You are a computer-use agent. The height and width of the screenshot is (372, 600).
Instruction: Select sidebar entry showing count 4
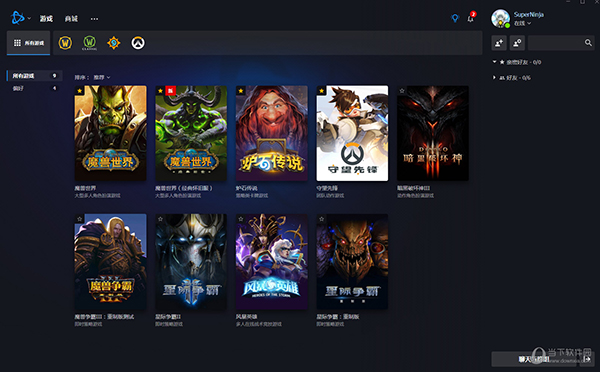(34, 88)
